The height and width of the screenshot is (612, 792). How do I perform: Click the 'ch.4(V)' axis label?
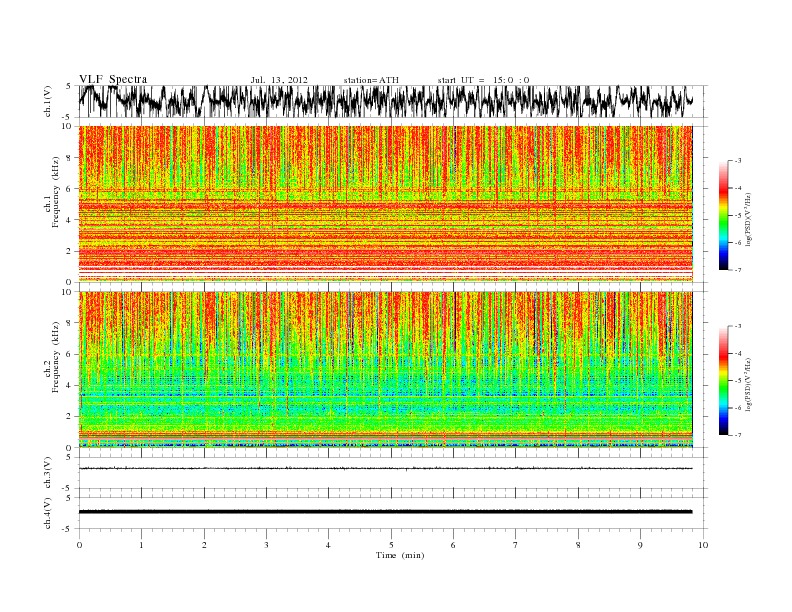pos(48,513)
